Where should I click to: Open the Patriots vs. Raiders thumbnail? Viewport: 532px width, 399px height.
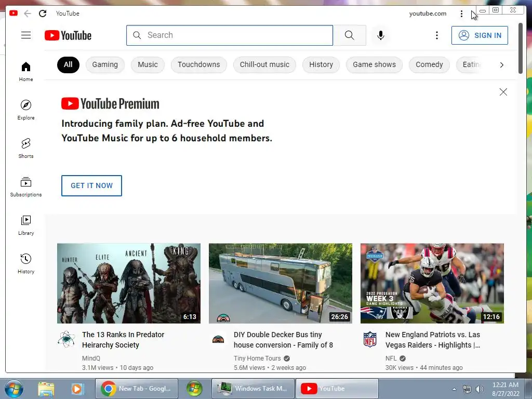point(432,283)
